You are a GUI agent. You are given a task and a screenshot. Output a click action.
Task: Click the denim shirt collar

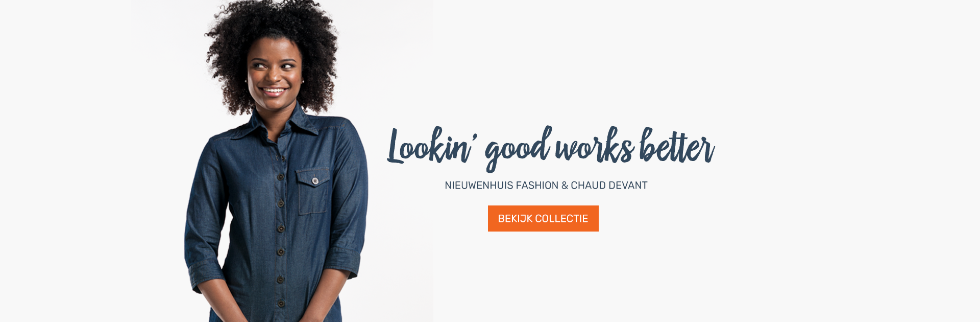[286, 125]
